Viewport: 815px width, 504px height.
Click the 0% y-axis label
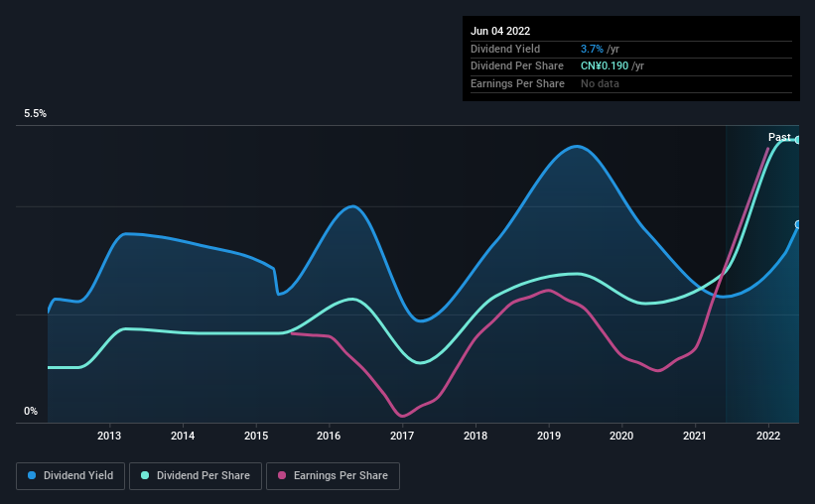click(31, 411)
